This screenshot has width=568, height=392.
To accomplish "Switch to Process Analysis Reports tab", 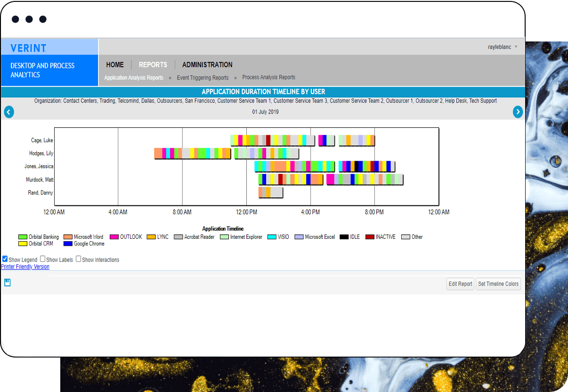I will (x=268, y=77).
